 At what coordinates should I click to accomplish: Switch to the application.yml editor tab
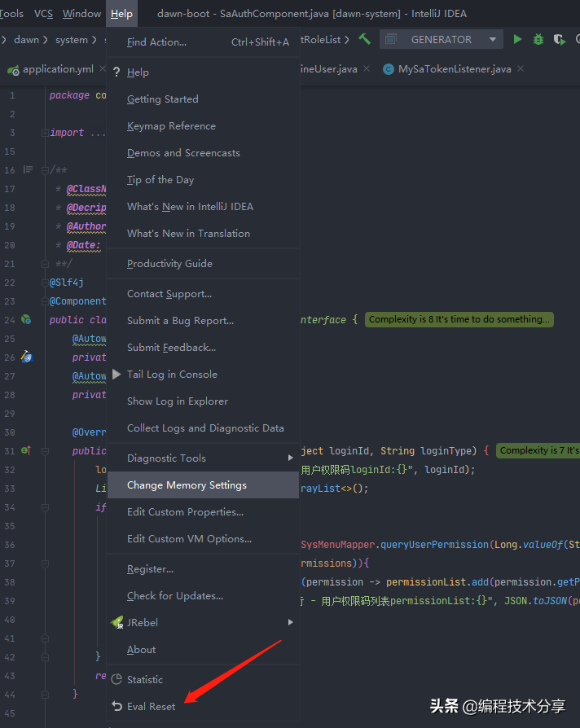click(x=57, y=69)
